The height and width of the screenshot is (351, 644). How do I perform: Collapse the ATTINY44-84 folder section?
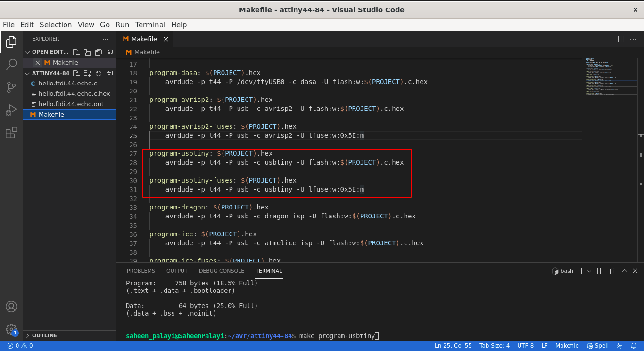tap(27, 74)
